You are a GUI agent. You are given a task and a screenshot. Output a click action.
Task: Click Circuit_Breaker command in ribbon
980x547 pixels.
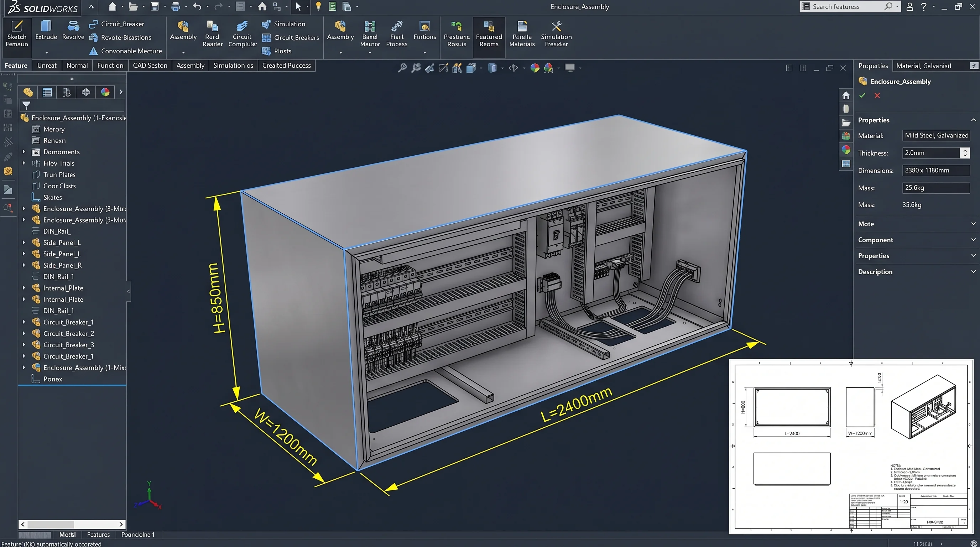click(x=116, y=24)
